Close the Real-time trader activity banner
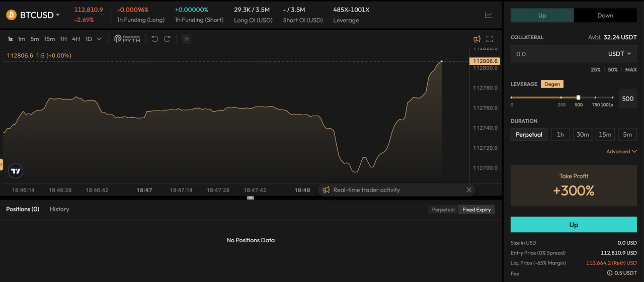 coord(469,190)
